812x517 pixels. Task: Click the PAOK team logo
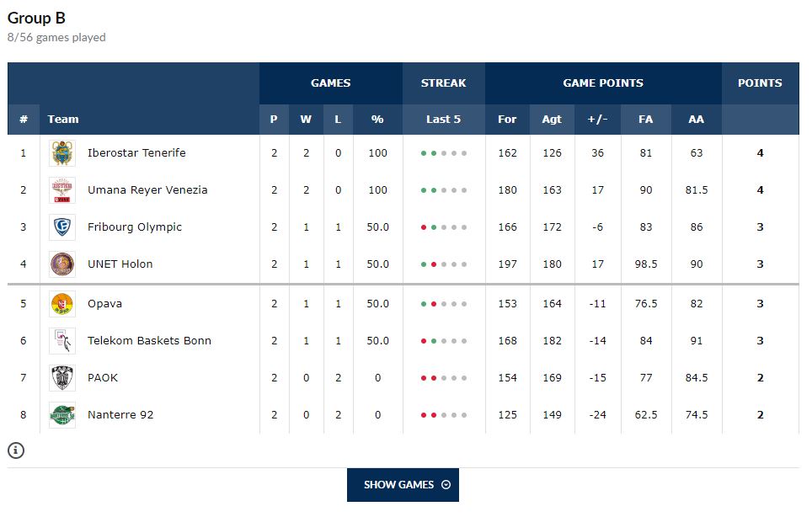pyautogui.click(x=62, y=378)
